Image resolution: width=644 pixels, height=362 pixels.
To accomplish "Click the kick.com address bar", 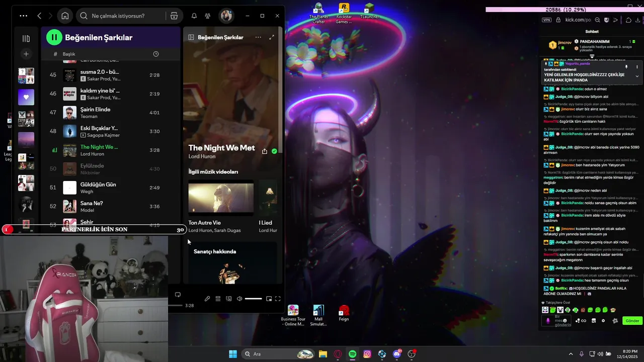I will [x=577, y=20].
